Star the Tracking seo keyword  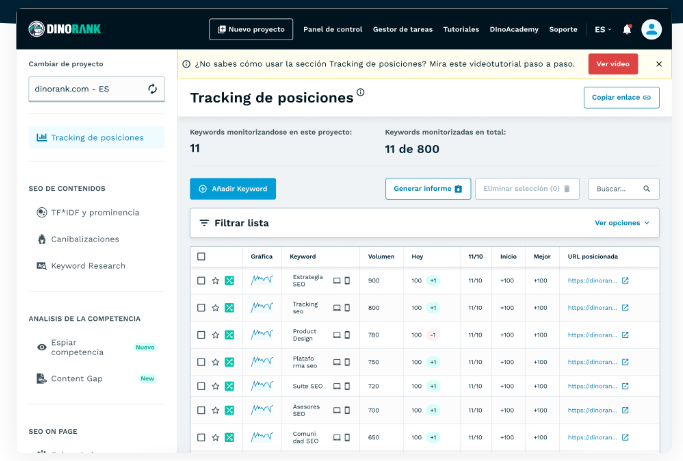[215, 308]
